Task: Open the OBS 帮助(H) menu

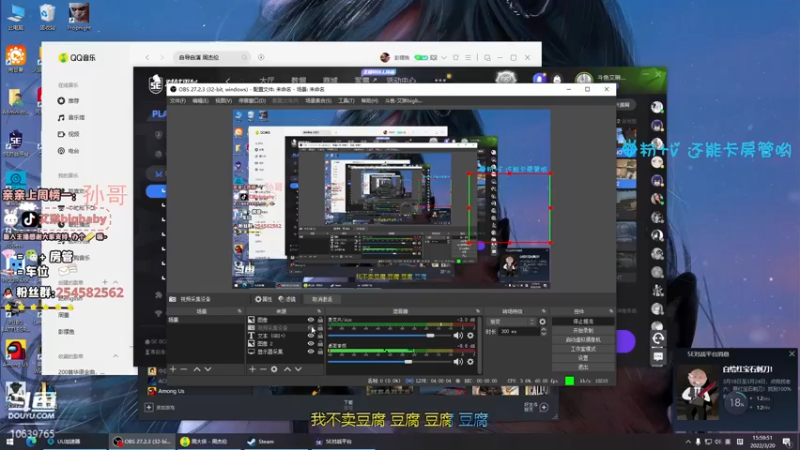Action: click(x=369, y=101)
